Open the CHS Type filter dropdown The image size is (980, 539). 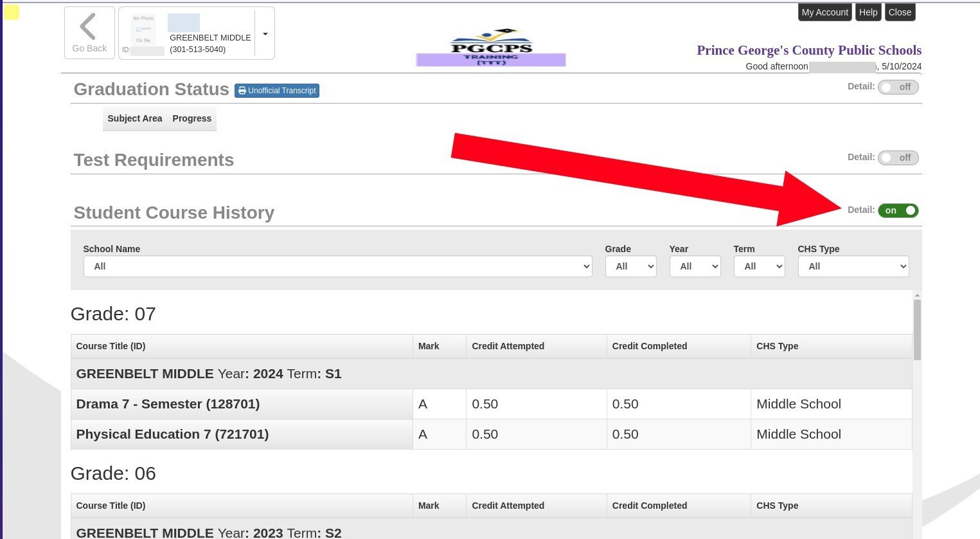[853, 266]
